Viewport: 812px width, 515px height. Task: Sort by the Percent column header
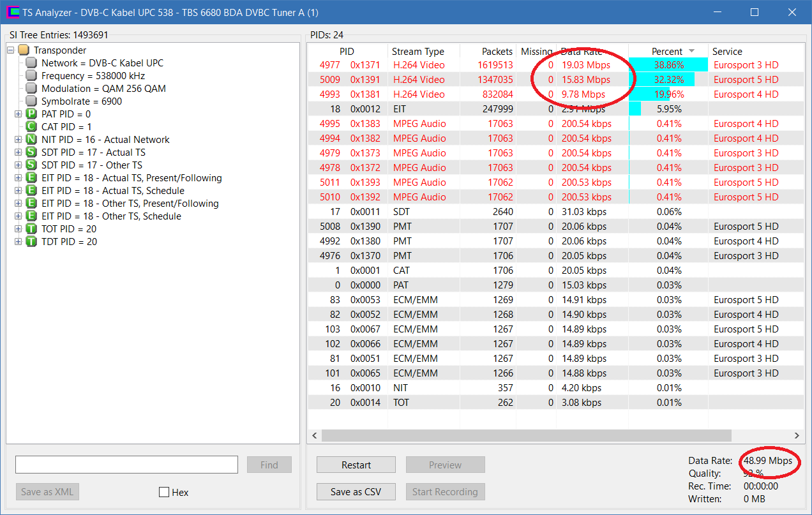click(x=668, y=52)
